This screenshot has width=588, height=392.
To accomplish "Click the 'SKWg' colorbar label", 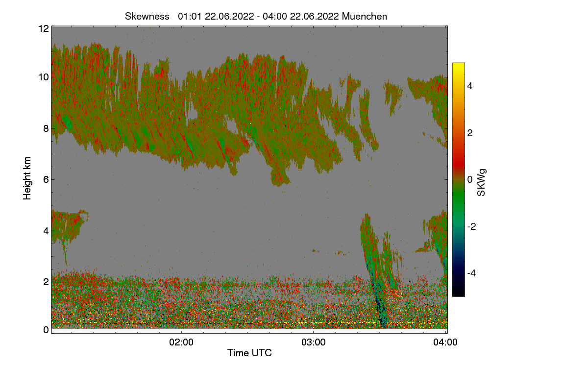I will tap(482, 183).
